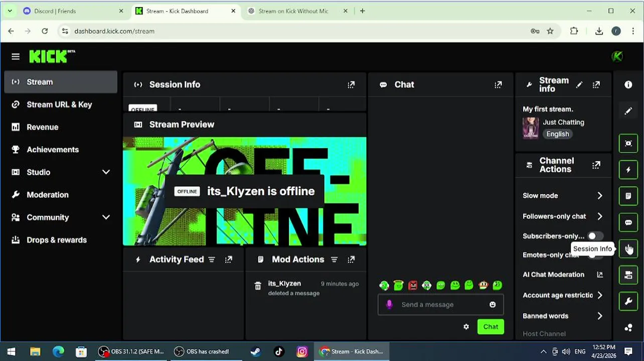This screenshot has width=644, height=361.
Task: Open Steam from the taskbar
Action: pyautogui.click(x=255, y=351)
